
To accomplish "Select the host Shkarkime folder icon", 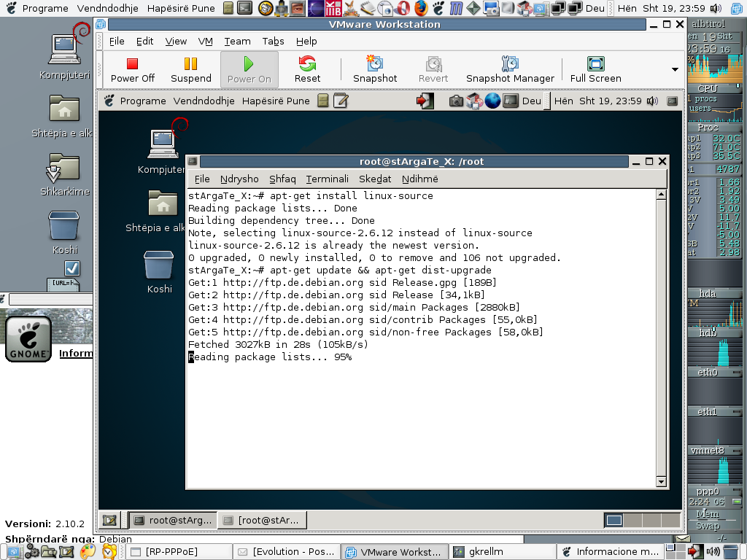I will (x=65, y=174).
